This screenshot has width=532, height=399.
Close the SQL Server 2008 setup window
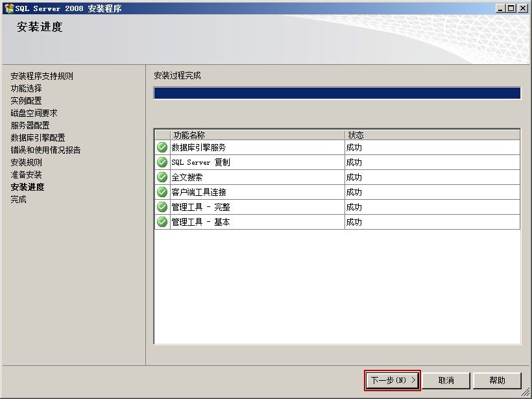[523, 8]
